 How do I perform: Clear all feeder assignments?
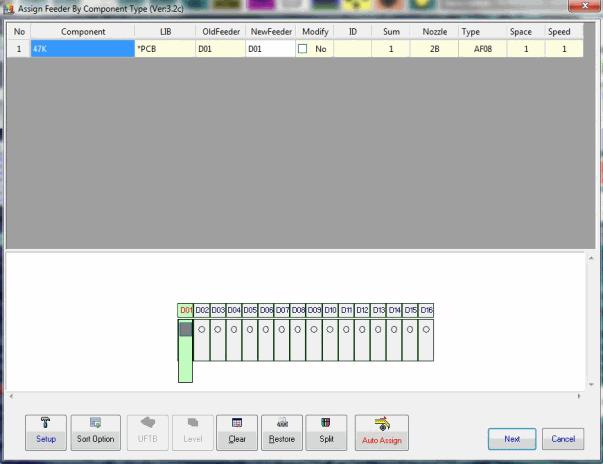point(237,432)
